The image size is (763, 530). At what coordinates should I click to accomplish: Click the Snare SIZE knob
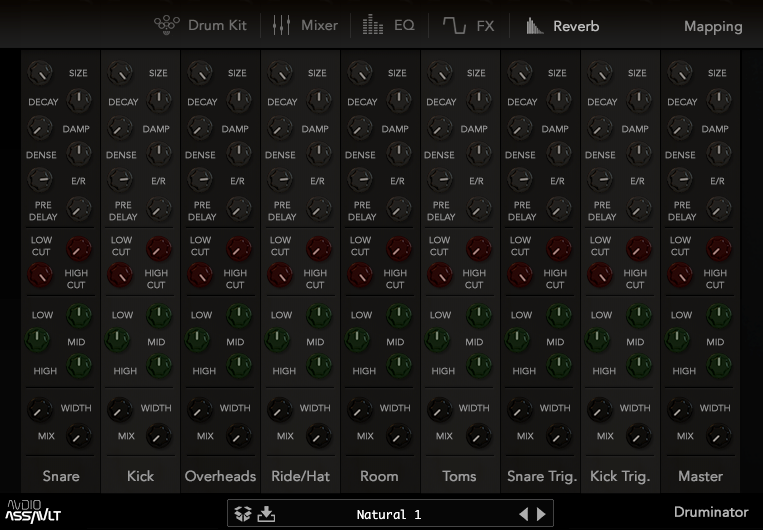coord(40,73)
